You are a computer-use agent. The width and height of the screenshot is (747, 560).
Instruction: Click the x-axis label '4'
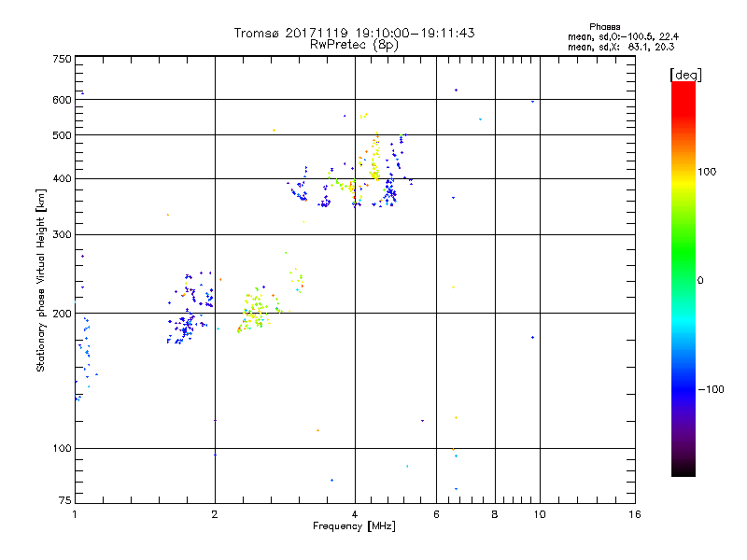point(355,514)
